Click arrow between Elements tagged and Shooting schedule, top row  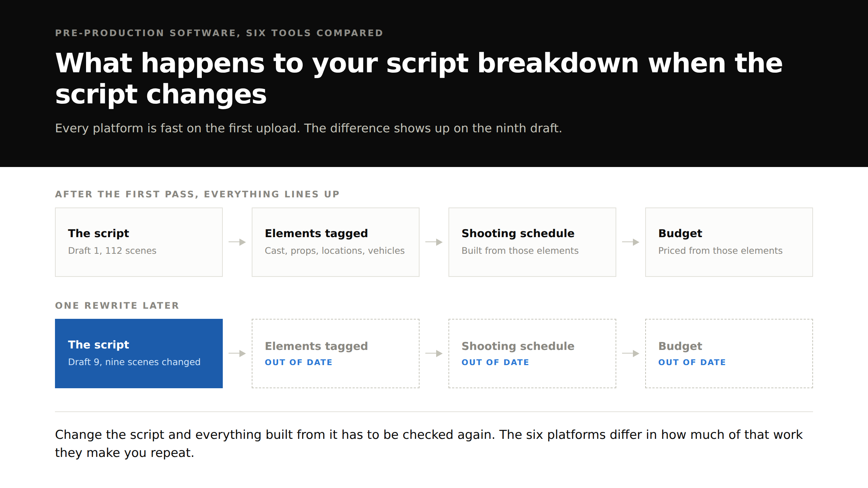[x=434, y=242]
